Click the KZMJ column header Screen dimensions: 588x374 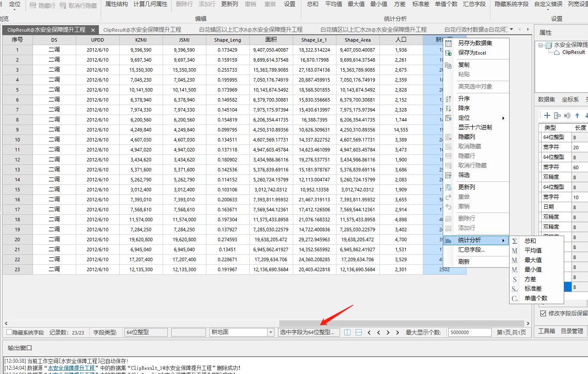point(141,40)
